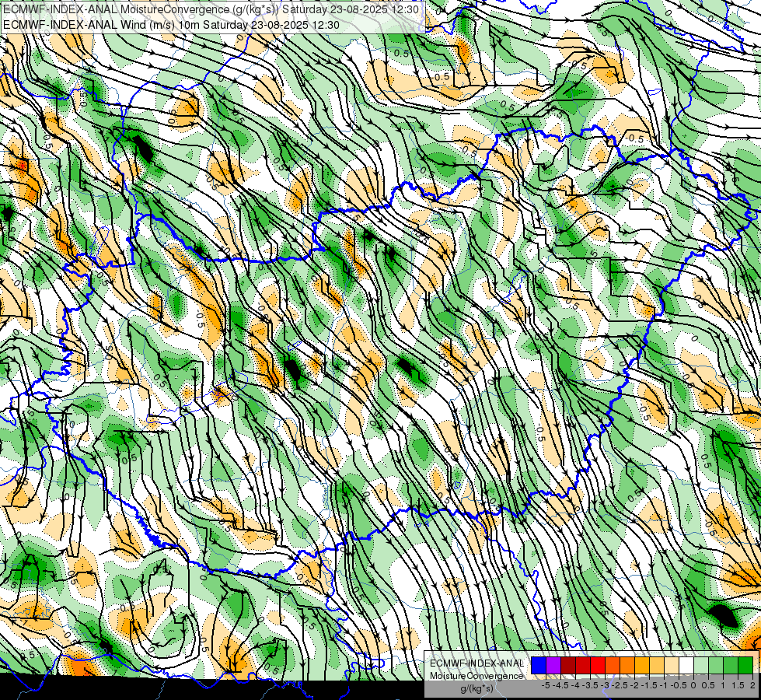Screen dimensions: 761x700
Task: Click the MoistureConvergence title line at top
Action: 213,9
